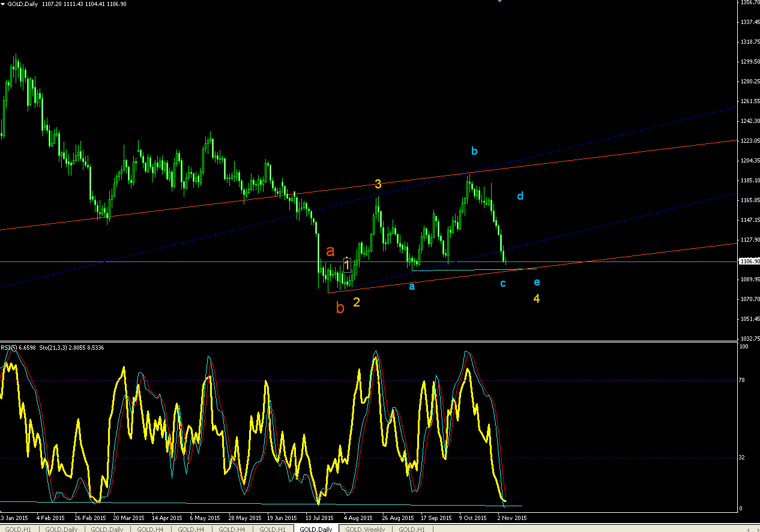Select the orange wave label 3
Screen dimensions: 760x532
click(378, 184)
